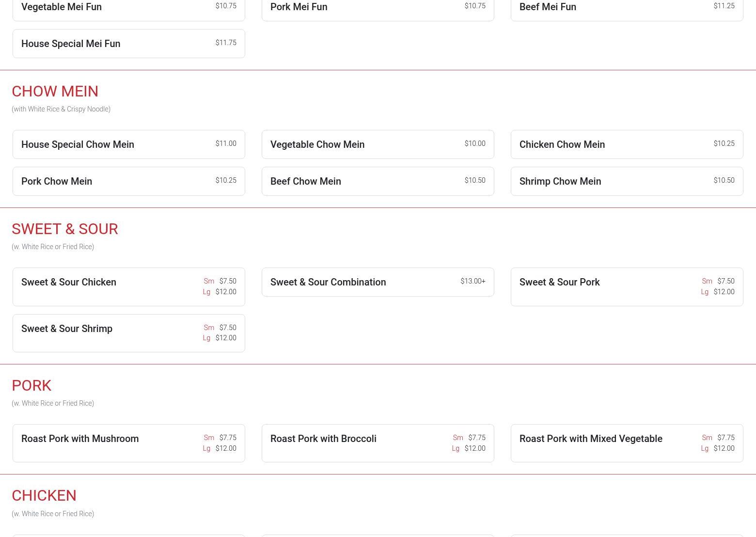
Task: Open the Vegetable Mei Fun menu item
Action: (128, 8)
